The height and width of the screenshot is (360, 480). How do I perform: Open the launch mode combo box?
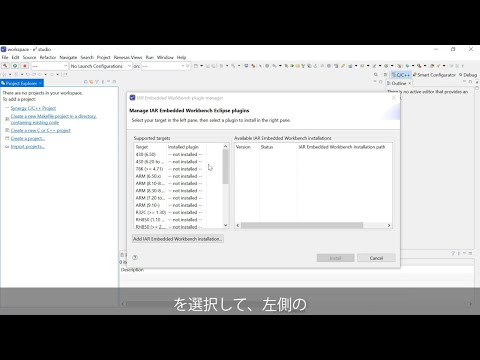point(50,66)
